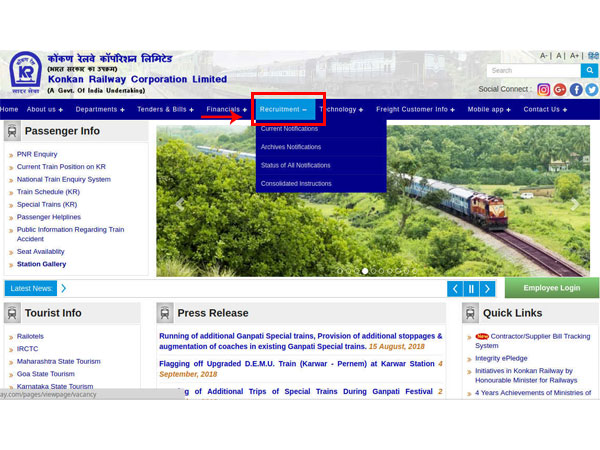The height and width of the screenshot is (450, 600).
Task: Open the Google Plus social icon
Action: [x=559, y=90]
